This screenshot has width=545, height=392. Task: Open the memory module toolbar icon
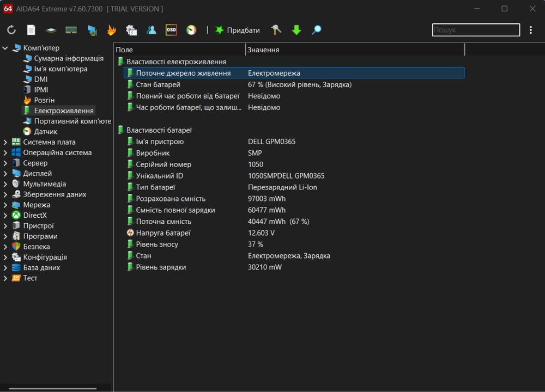point(71,30)
